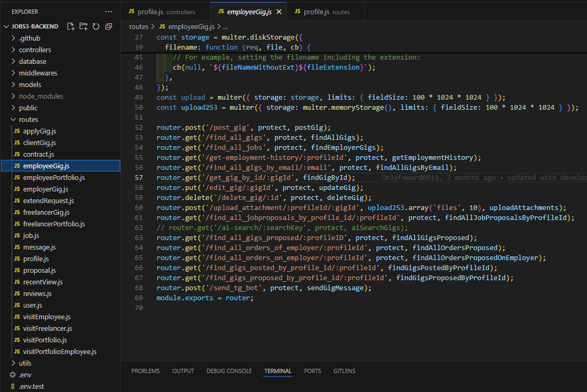Click the gear icon next to .env
Screen dimensions: 587x392
(13, 375)
